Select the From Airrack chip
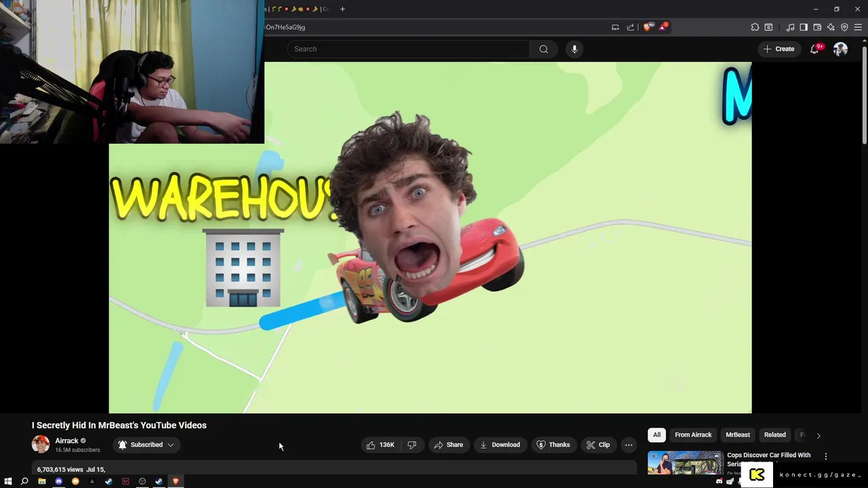 pyautogui.click(x=693, y=435)
